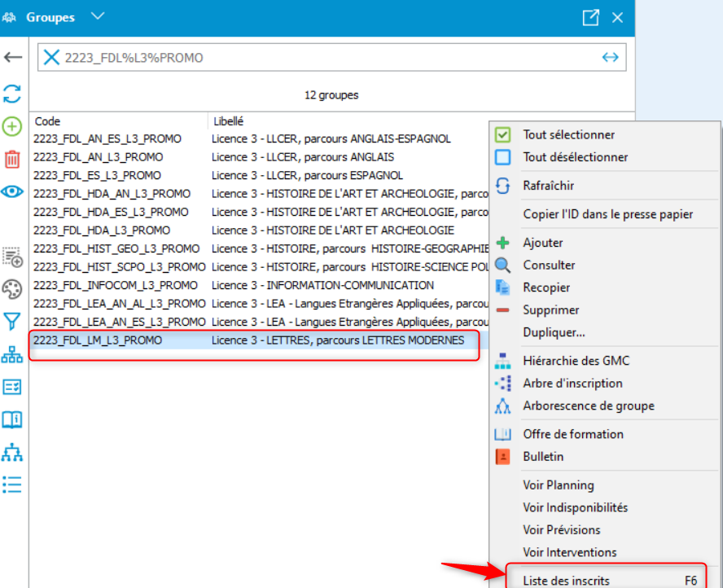Open the Groupes title dropdown chevron
Screen dimensions: 723x588
(98, 17)
